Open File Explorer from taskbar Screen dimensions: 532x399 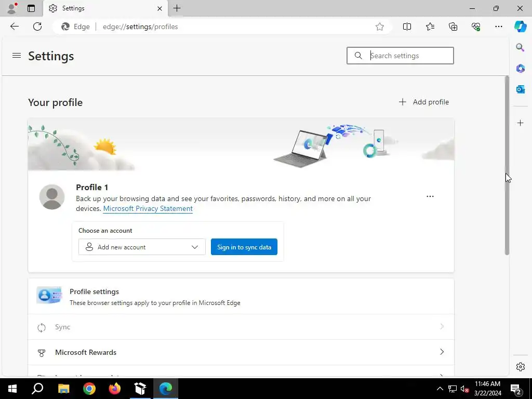pos(63,389)
